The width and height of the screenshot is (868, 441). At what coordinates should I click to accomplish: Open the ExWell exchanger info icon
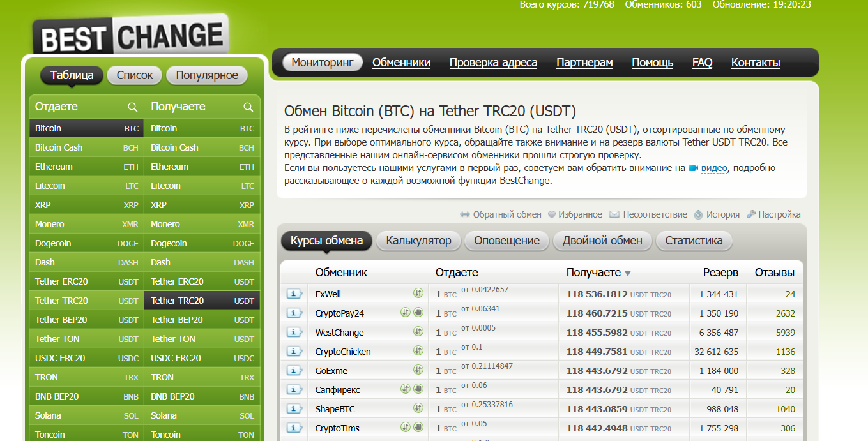point(294,294)
